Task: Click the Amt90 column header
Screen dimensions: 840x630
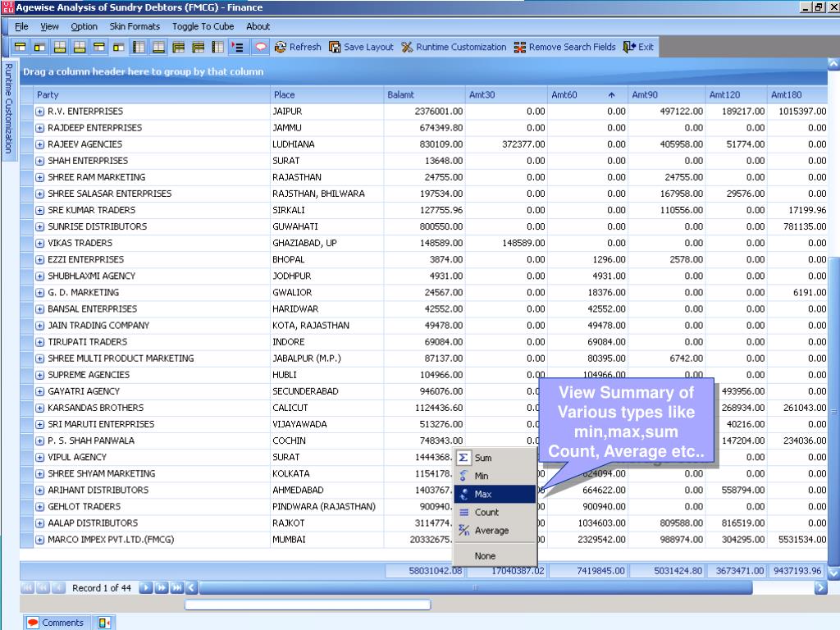Action: click(666, 95)
